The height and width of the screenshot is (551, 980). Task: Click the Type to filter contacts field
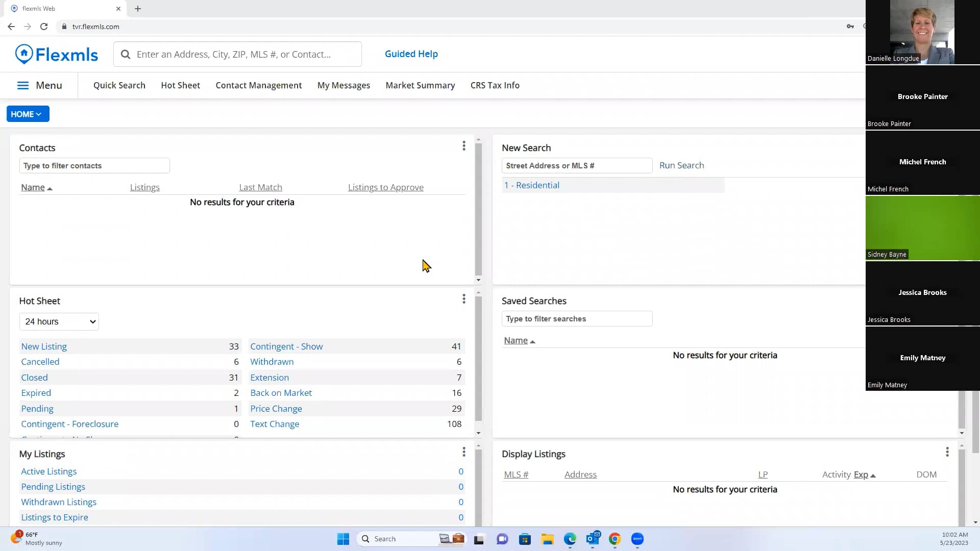[x=94, y=165]
